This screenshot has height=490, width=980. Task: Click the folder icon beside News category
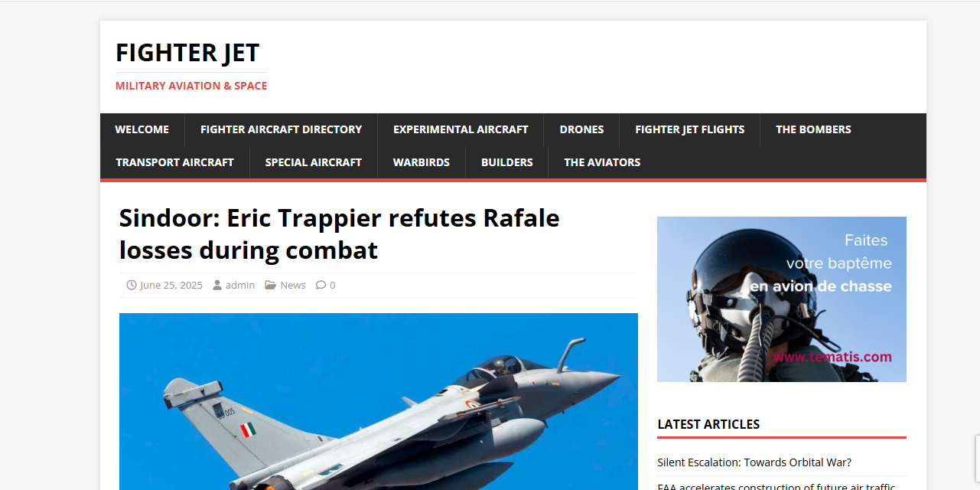tap(271, 285)
